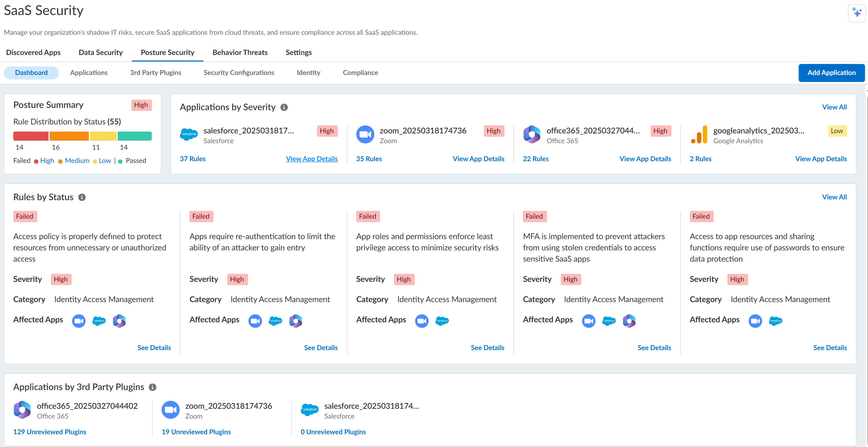Viewport: 868px width, 447px height.
Task: Open the Security Configurations sub-tab
Action: (238, 73)
